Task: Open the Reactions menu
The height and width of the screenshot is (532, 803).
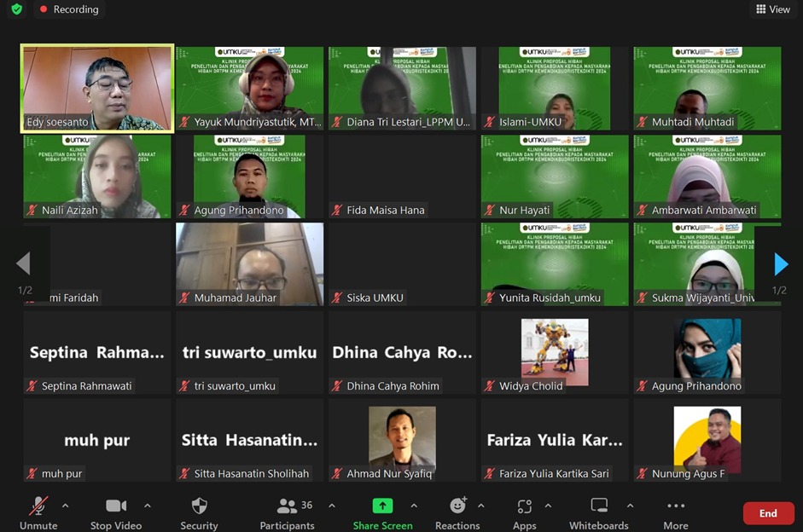Action: [457, 512]
